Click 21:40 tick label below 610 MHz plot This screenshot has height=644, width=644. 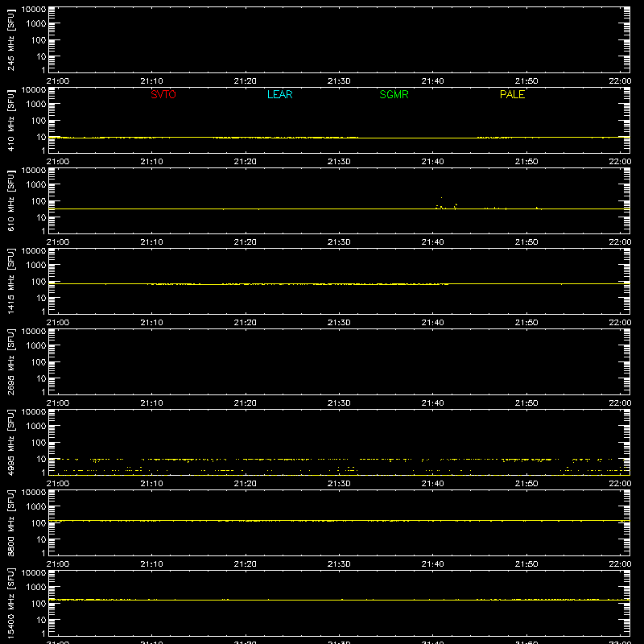[432, 242]
